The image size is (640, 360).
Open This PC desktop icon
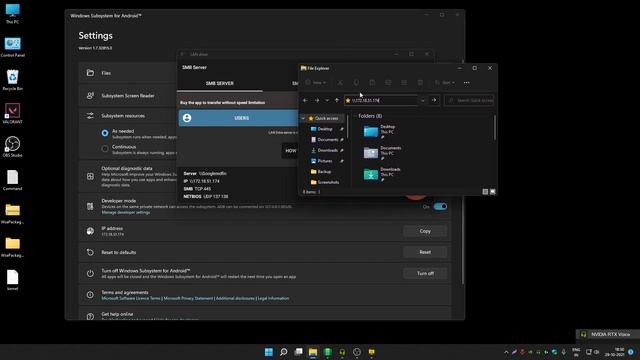12,14
